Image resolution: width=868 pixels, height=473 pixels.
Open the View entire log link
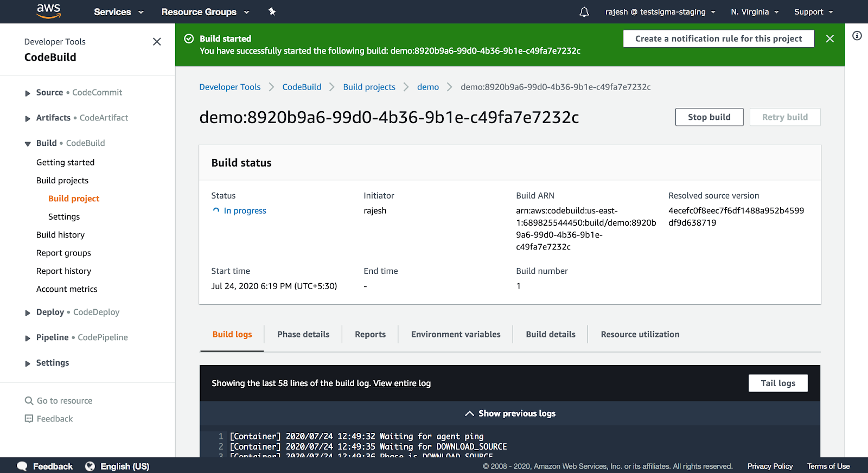pos(402,383)
